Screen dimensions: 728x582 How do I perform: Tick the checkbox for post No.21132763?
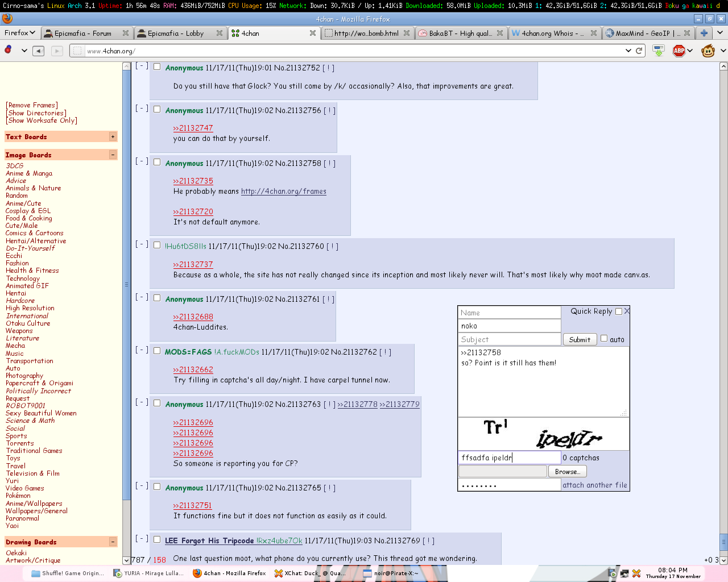(157, 403)
